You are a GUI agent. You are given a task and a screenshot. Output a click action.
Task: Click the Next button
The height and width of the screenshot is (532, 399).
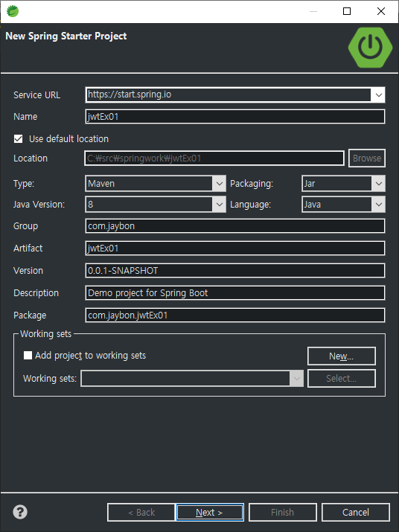209,512
